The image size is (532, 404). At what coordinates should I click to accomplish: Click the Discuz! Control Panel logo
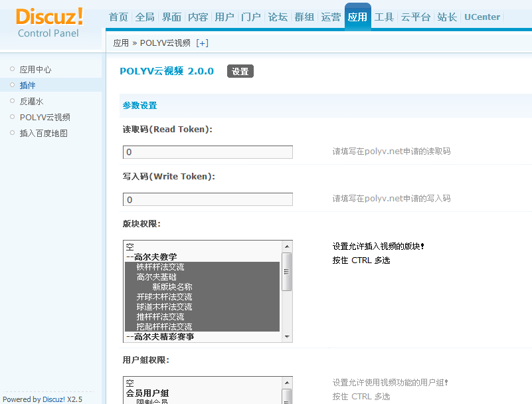[x=50, y=22]
